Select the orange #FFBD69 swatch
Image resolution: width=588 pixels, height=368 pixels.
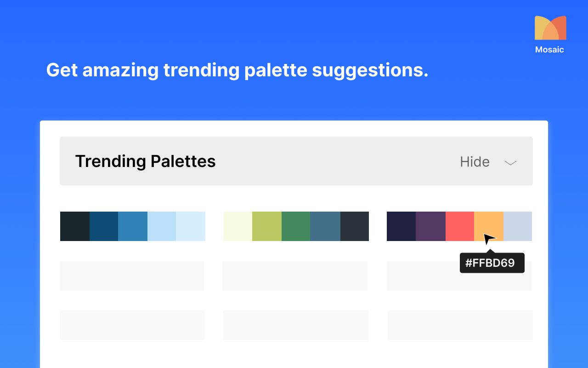click(x=489, y=226)
